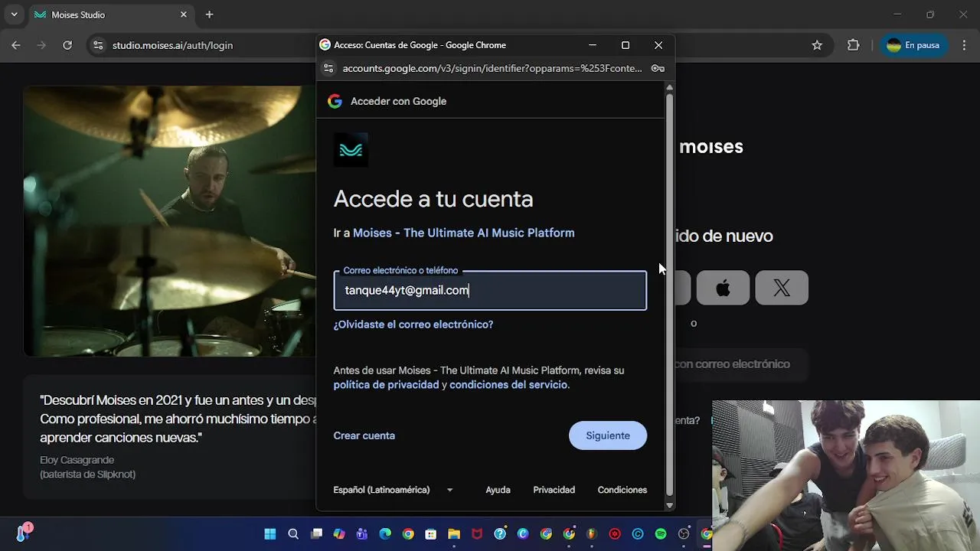Open the Chrome extensions puzzle icon
Image resolution: width=980 pixels, height=551 pixels.
pyautogui.click(x=854, y=45)
